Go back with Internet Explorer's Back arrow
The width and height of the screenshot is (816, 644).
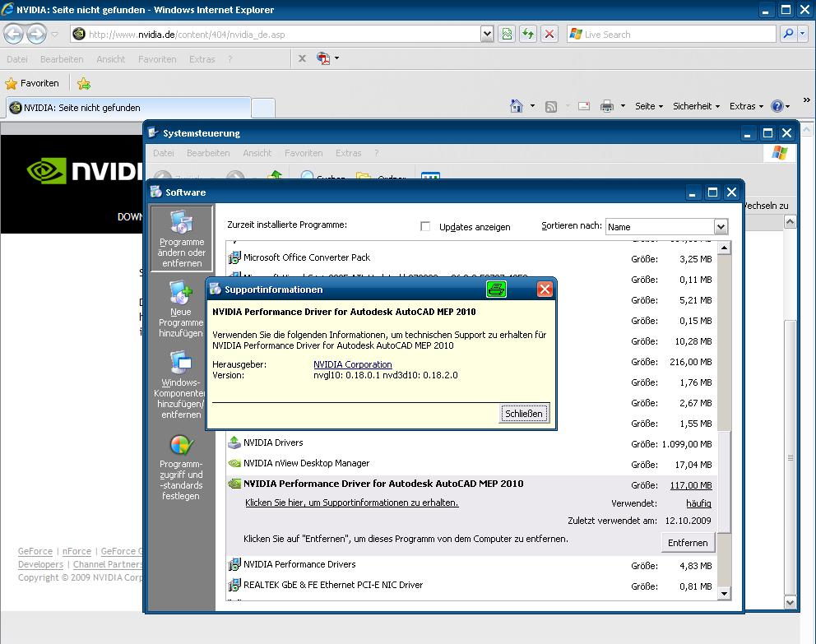[13, 35]
